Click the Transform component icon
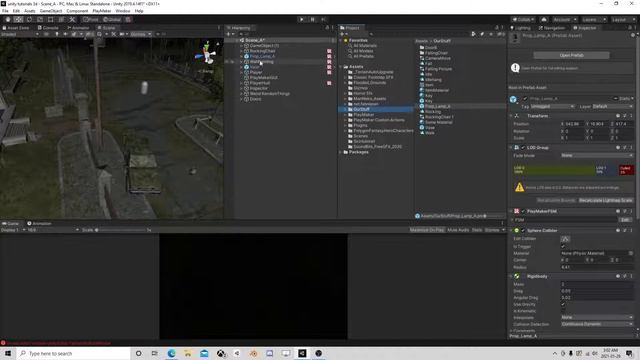This screenshot has width=640, height=360. pyautogui.click(x=517, y=116)
